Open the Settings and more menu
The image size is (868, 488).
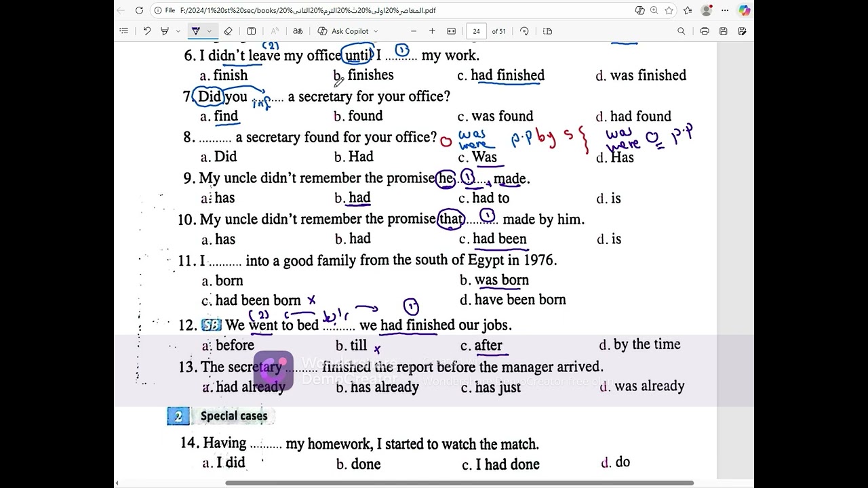click(725, 10)
